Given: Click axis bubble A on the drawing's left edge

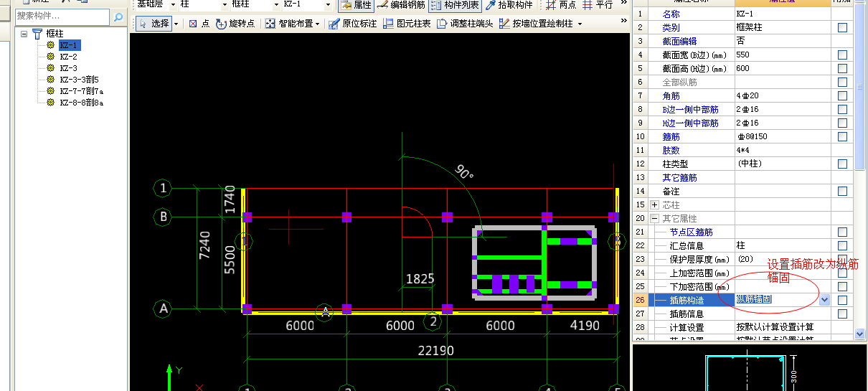Looking at the screenshot, I should 164,309.
